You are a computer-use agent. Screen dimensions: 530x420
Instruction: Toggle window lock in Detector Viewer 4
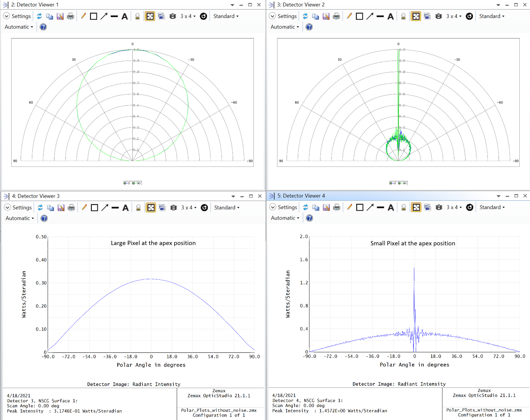404,207
